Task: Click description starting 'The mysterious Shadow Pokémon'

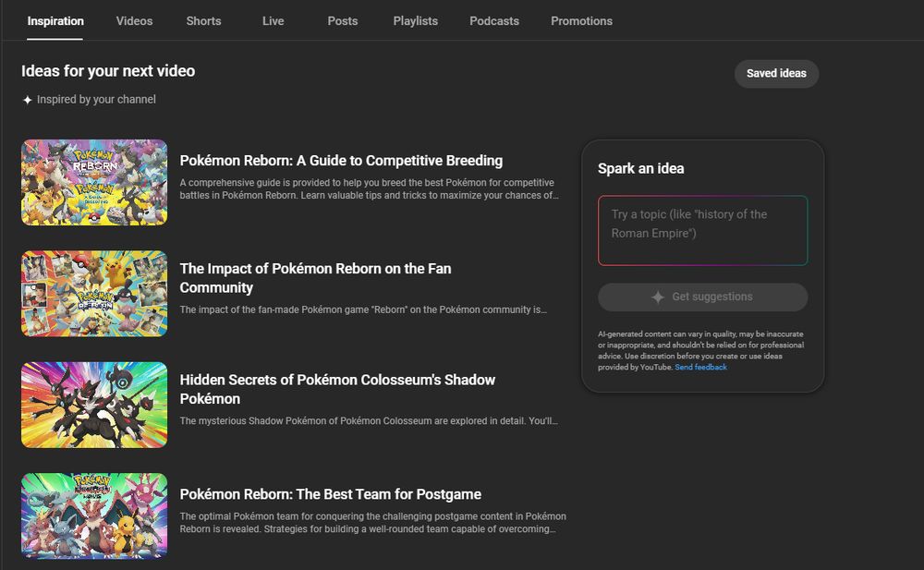Action: 369,421
